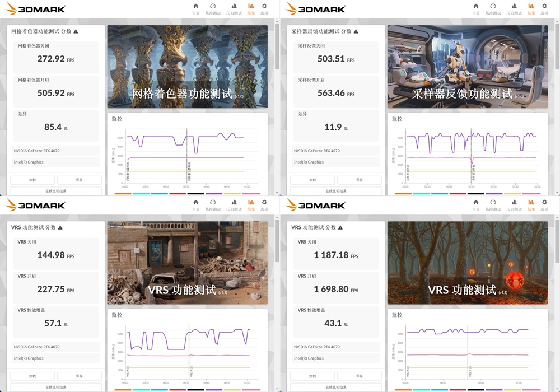Click 选项 gear icon in 采样器反馈 window
Image resolution: width=560 pixels, height=392 pixels.
click(x=544, y=6)
